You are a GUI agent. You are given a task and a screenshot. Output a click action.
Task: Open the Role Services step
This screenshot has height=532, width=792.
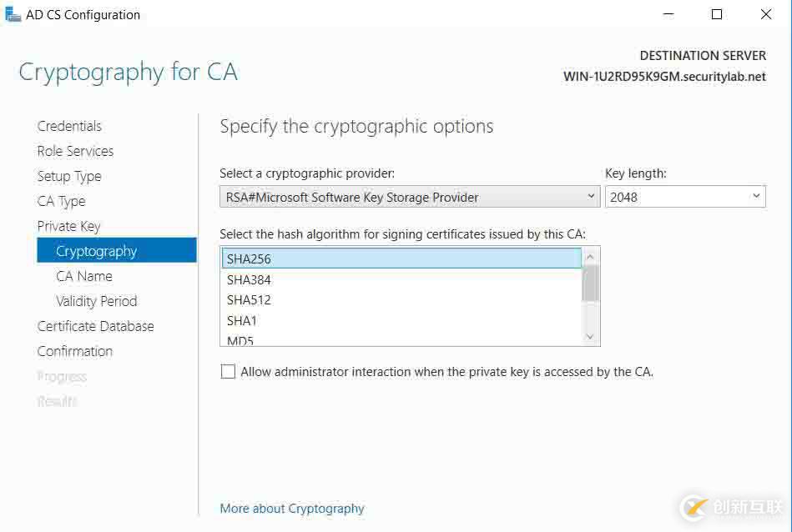pyautogui.click(x=75, y=151)
